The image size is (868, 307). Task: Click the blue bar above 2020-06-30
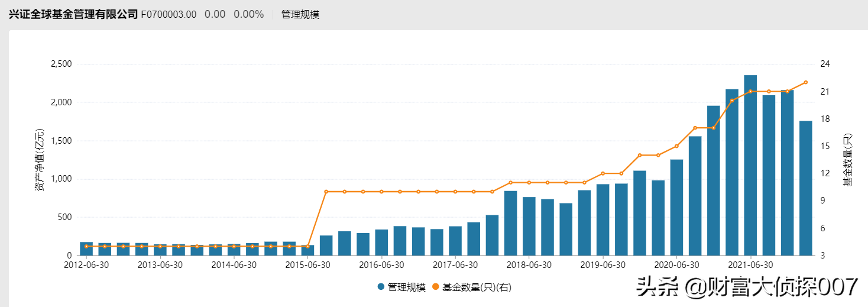676,208
